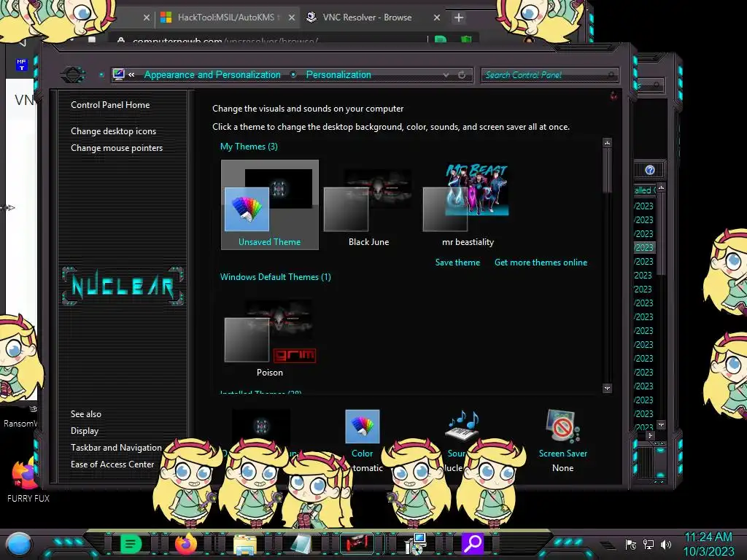Click the Action Center flag tray icon
This screenshot has width=747, height=560.
(x=631, y=545)
